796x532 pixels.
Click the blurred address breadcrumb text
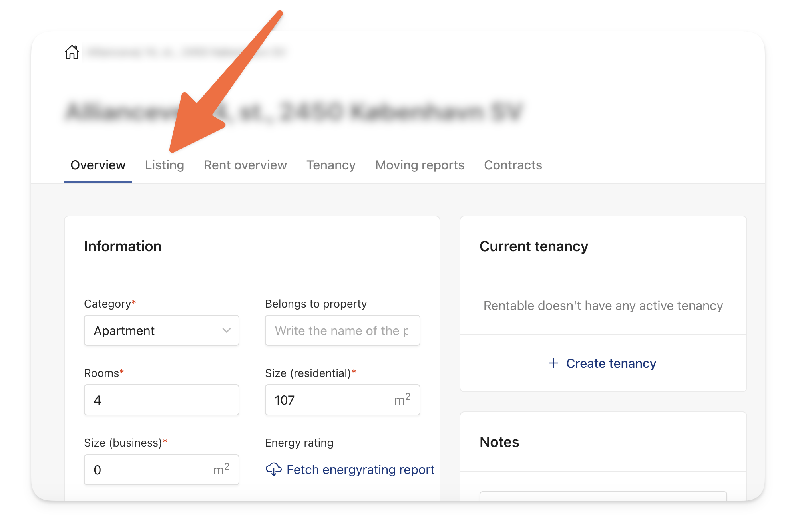tap(186, 52)
